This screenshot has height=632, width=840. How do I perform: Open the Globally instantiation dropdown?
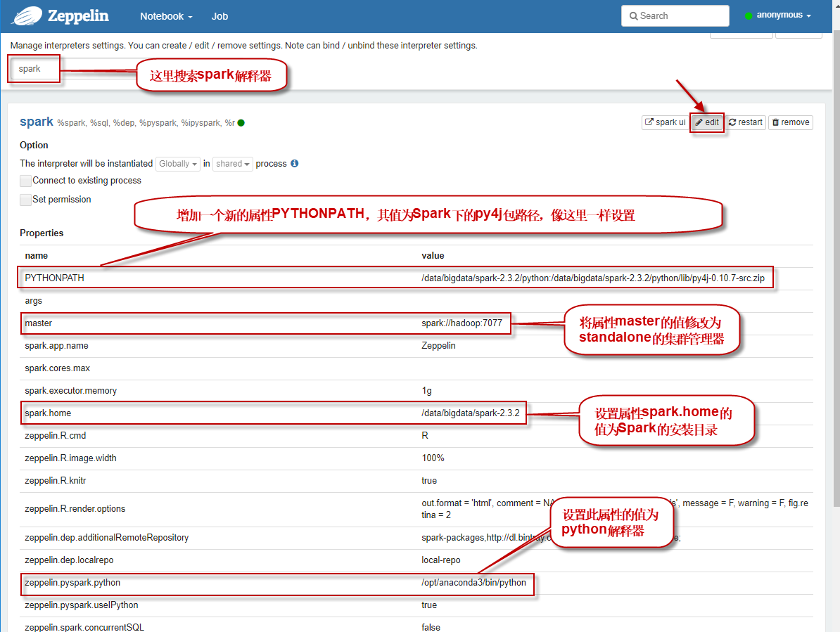coord(178,164)
